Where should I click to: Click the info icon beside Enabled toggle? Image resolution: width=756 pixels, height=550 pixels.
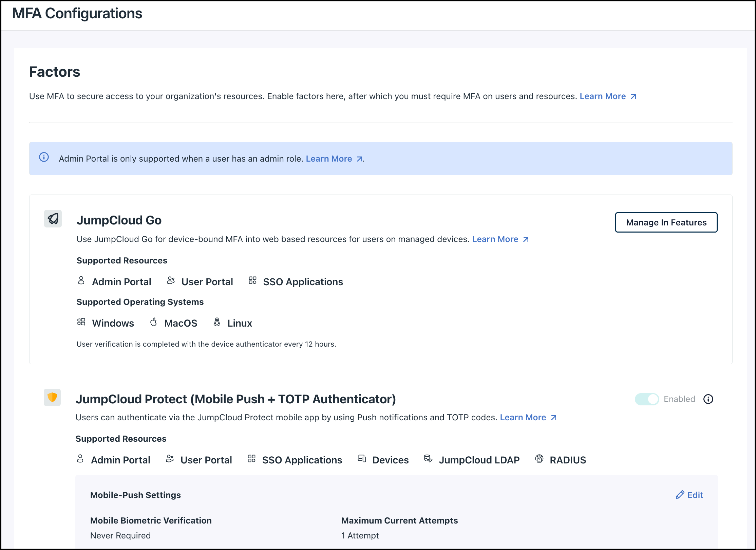click(x=708, y=399)
